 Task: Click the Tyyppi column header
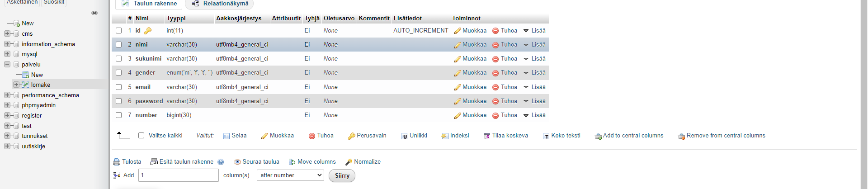176,19
